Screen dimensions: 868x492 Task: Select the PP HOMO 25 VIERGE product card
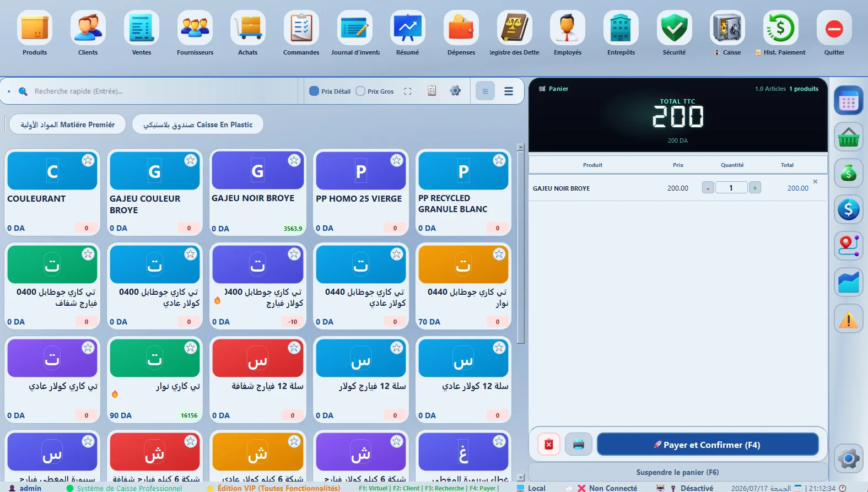[361, 193]
